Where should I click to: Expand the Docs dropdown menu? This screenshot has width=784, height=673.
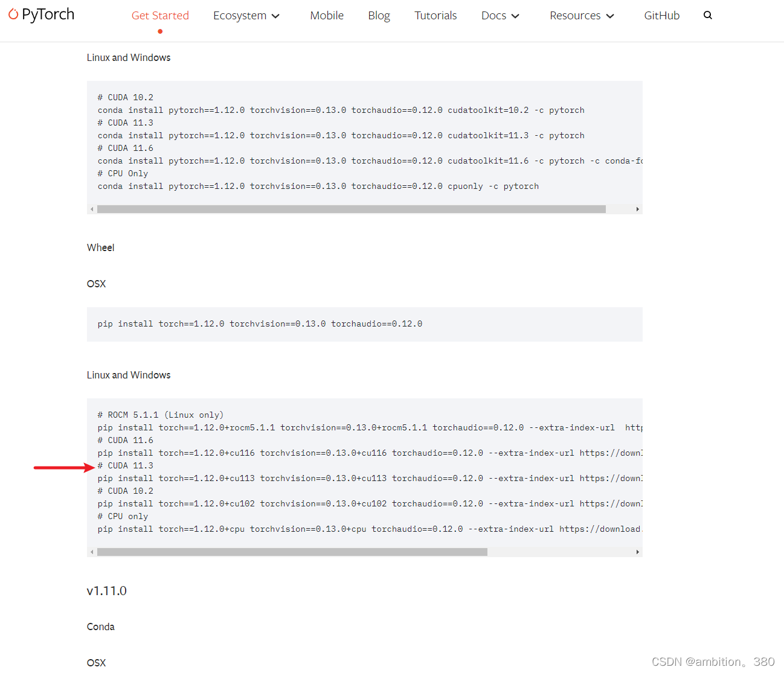coord(500,16)
